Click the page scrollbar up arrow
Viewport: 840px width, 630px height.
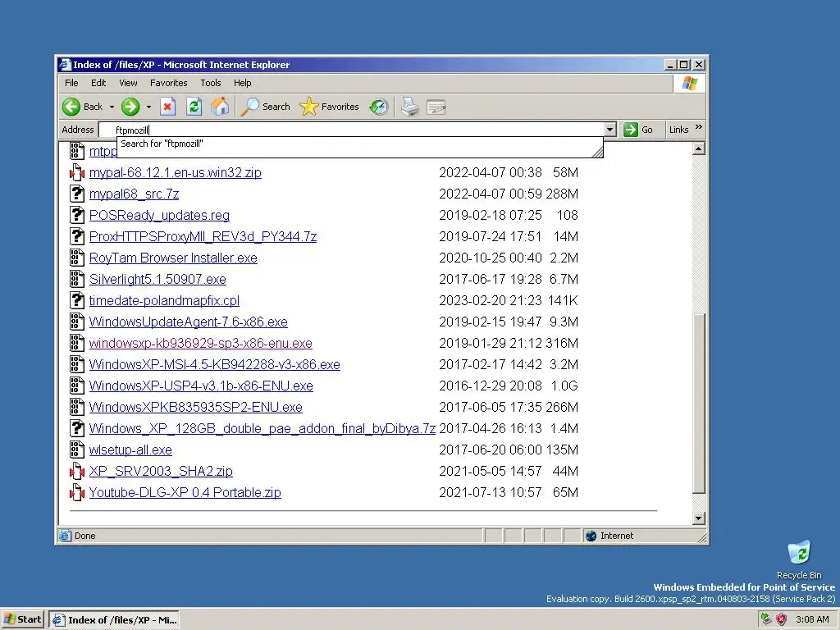coord(699,148)
